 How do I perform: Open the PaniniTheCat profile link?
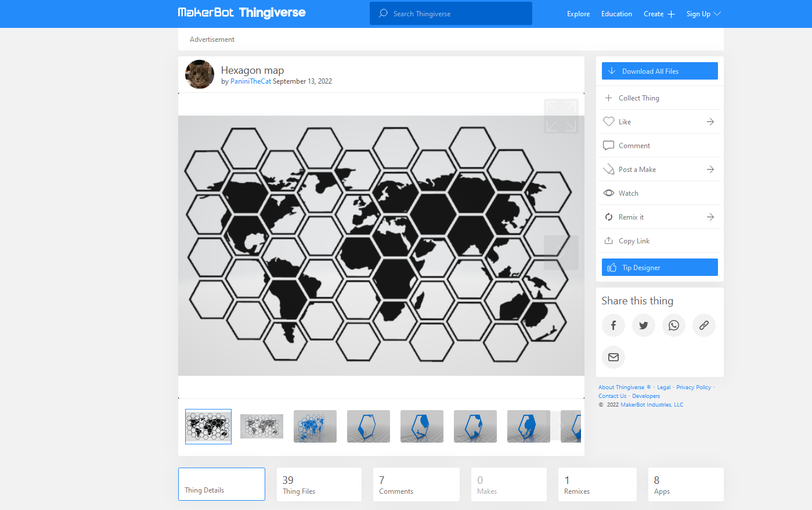pos(251,81)
